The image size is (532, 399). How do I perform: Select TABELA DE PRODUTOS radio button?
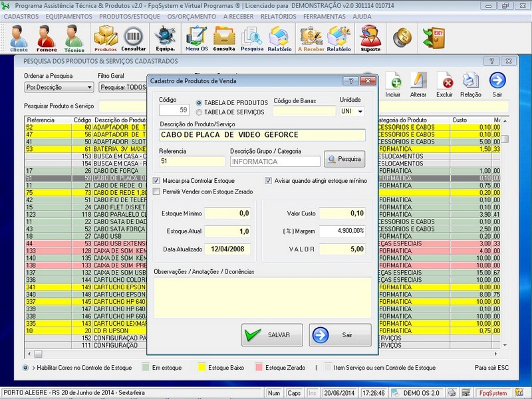point(199,102)
